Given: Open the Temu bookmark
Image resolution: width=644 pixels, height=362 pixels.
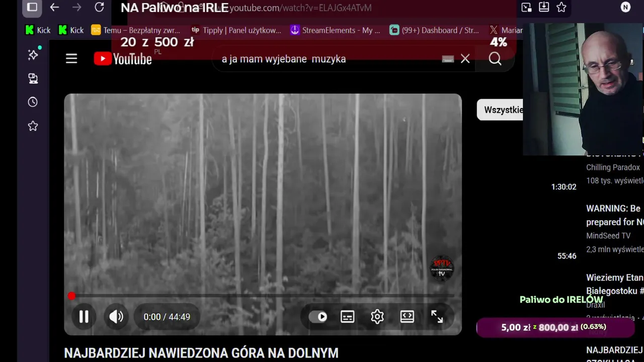Looking at the screenshot, I should point(135,30).
